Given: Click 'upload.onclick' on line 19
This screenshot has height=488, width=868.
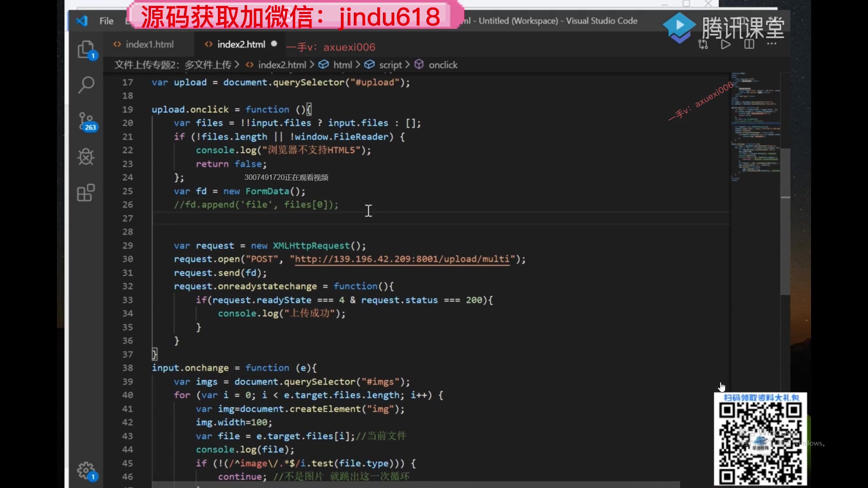Looking at the screenshot, I should (x=190, y=109).
